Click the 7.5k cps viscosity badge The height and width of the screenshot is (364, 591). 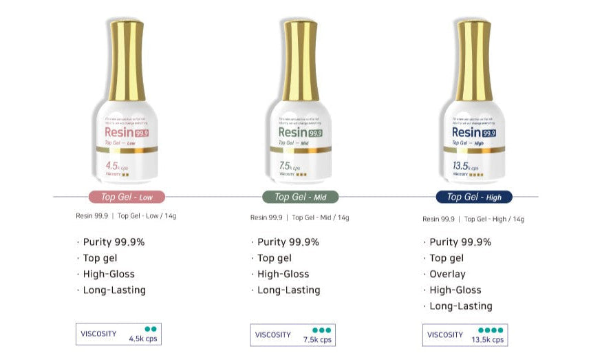click(x=292, y=334)
